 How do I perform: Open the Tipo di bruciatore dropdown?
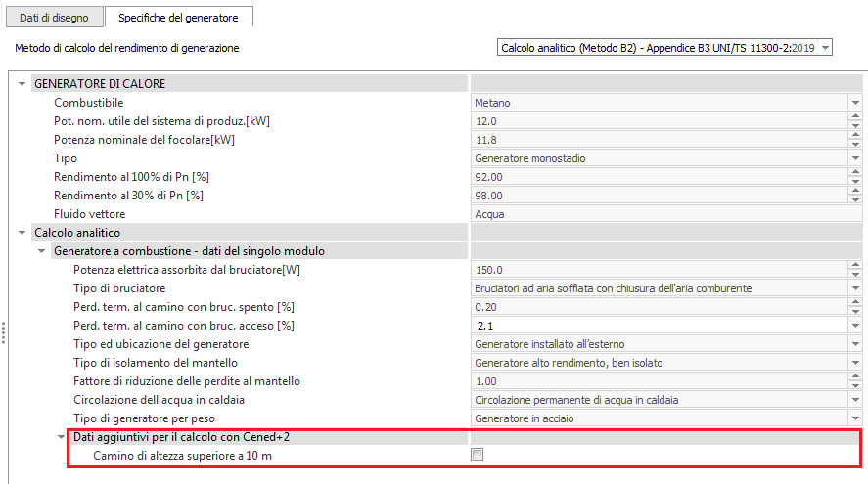click(x=854, y=288)
